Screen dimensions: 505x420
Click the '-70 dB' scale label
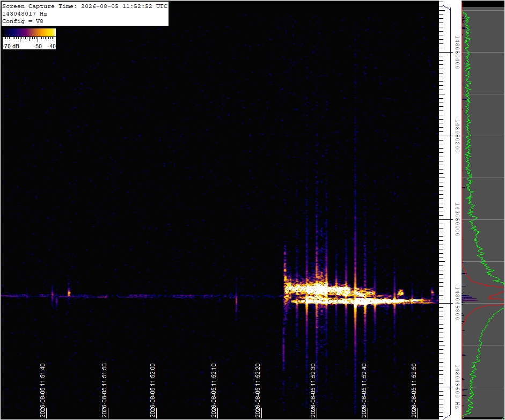(x=11, y=46)
